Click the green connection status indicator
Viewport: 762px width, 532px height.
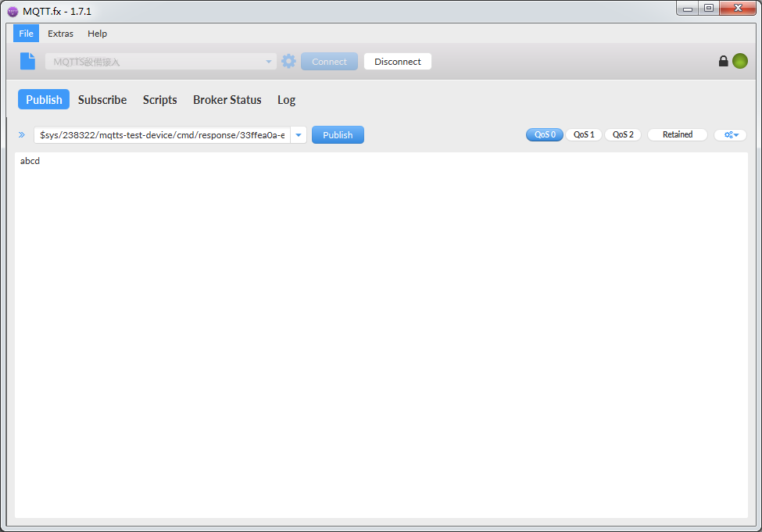coord(740,61)
